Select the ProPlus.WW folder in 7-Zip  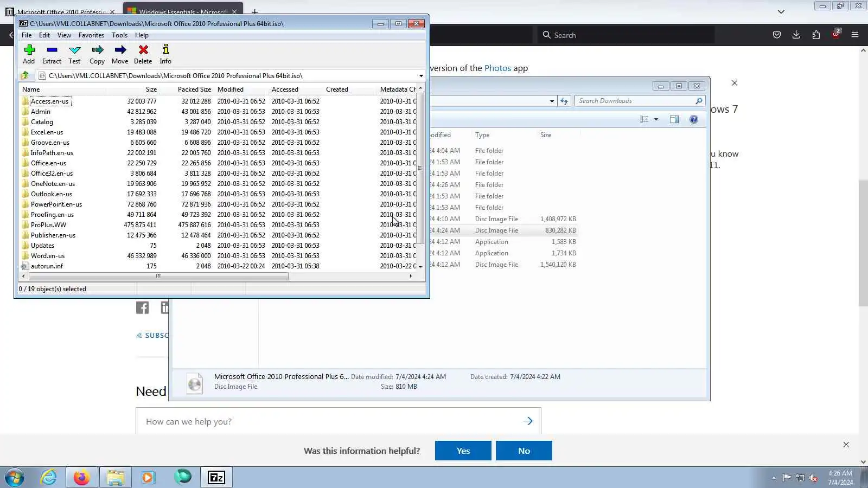click(x=48, y=225)
